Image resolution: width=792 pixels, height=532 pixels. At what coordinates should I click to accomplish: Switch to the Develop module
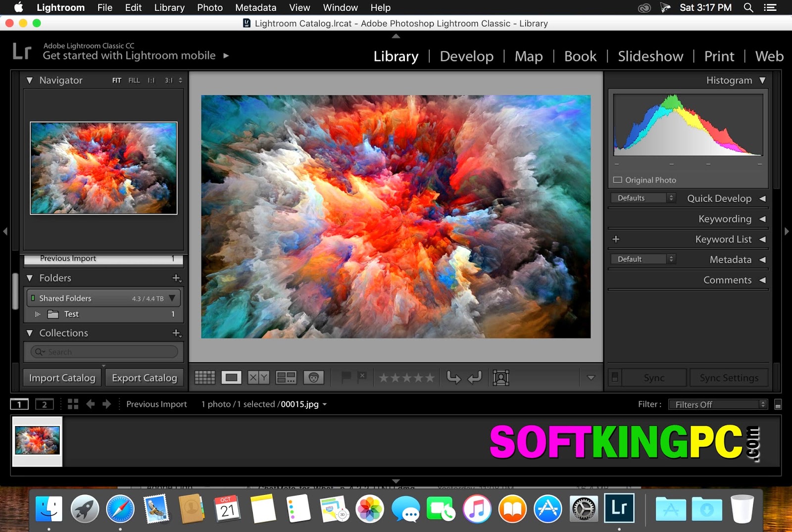point(467,56)
